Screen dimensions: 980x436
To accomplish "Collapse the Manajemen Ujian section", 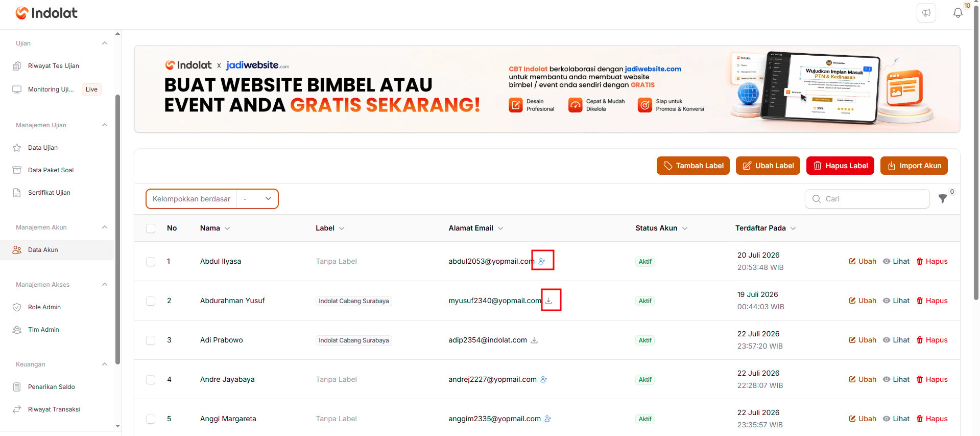I will 105,125.
